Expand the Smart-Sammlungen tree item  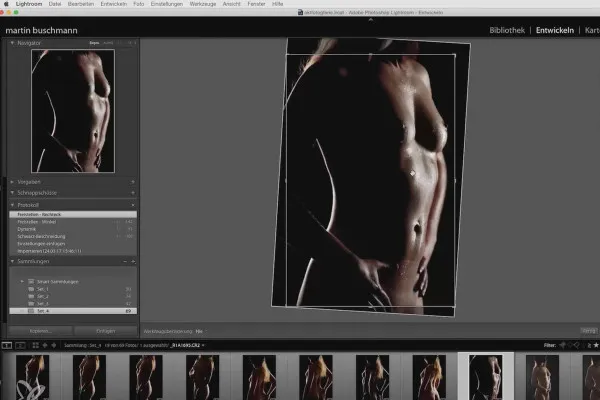click(x=22, y=281)
